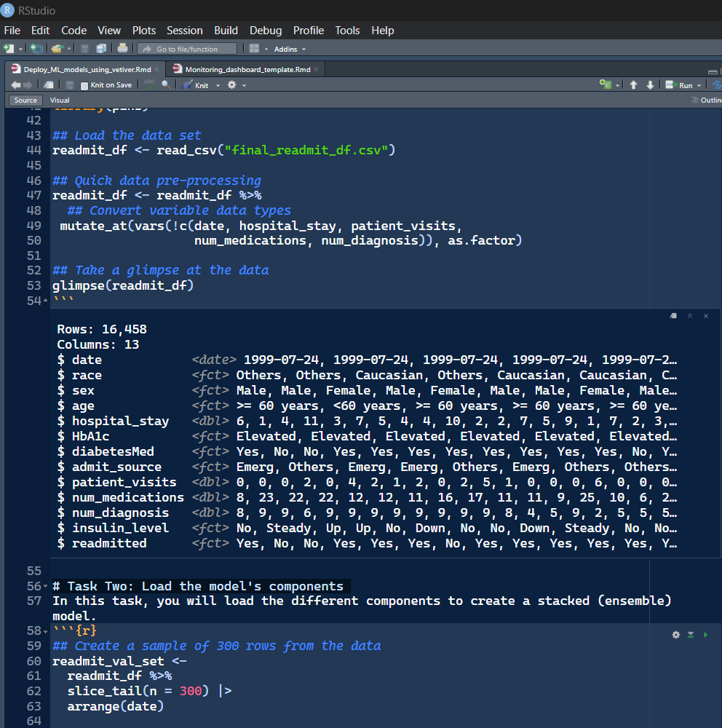Click the Go to file/function field
This screenshot has height=728, width=722.
click(x=188, y=49)
